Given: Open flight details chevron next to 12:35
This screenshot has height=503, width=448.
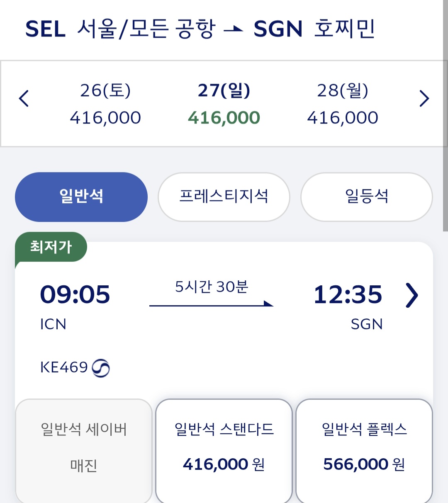Looking at the screenshot, I should click(411, 295).
